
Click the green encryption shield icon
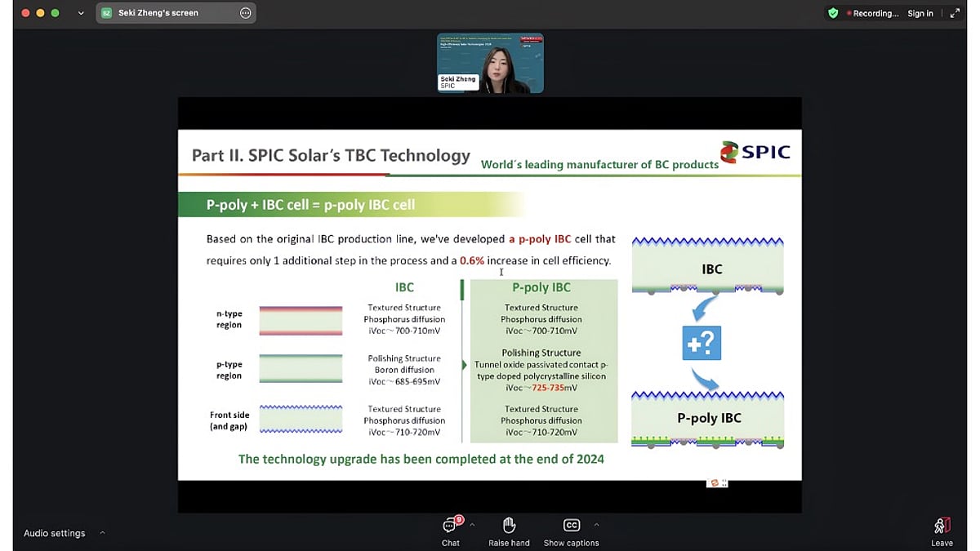(833, 13)
